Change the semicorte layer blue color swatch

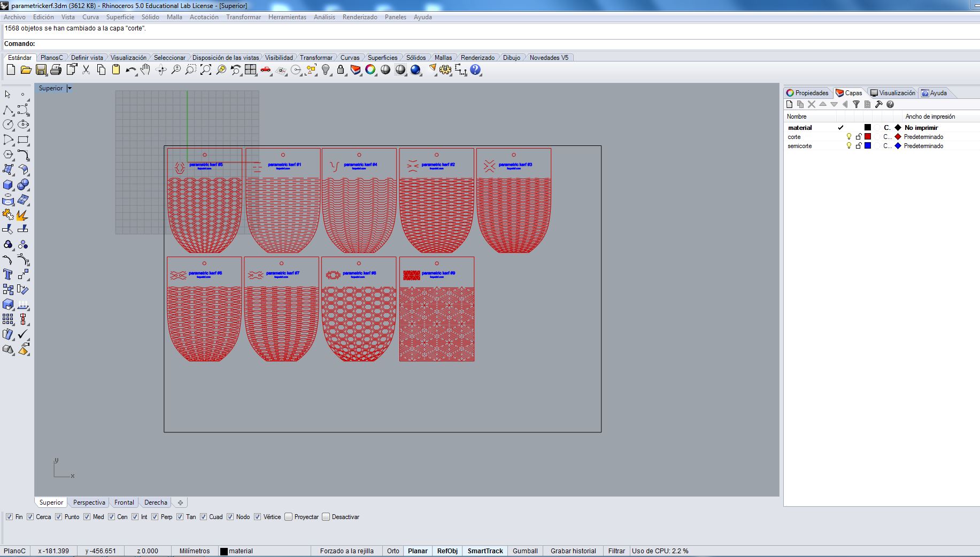point(868,146)
